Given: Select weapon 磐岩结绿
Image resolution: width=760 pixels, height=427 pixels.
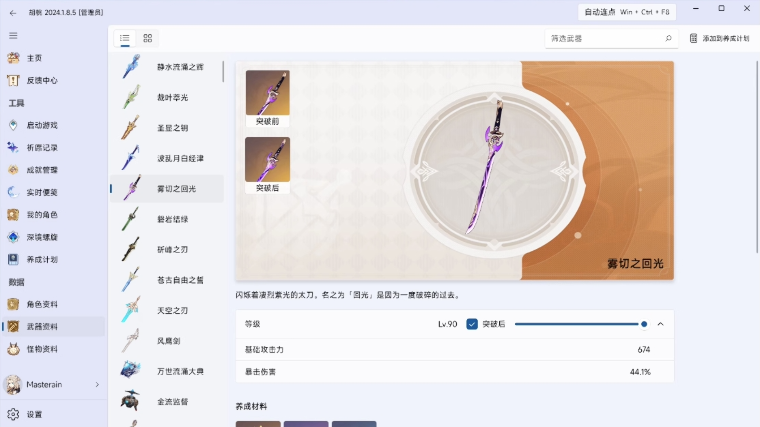Looking at the screenshot, I should click(167, 219).
